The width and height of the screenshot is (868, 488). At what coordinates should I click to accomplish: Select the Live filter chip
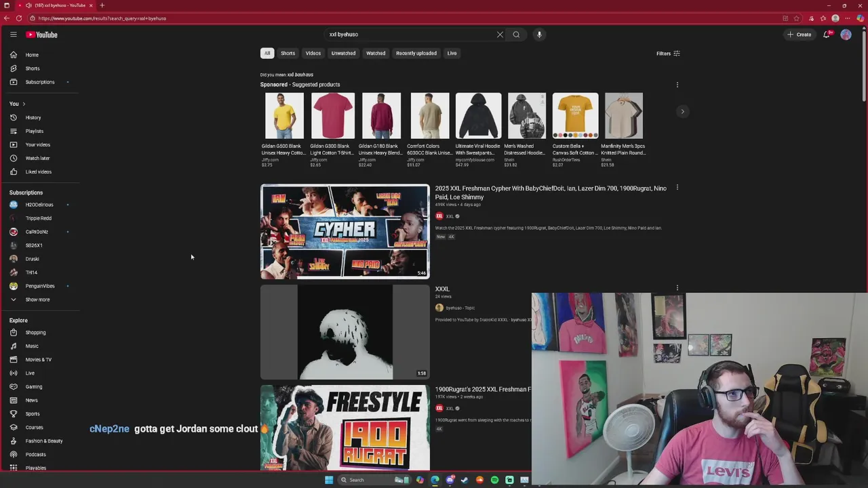coord(452,53)
